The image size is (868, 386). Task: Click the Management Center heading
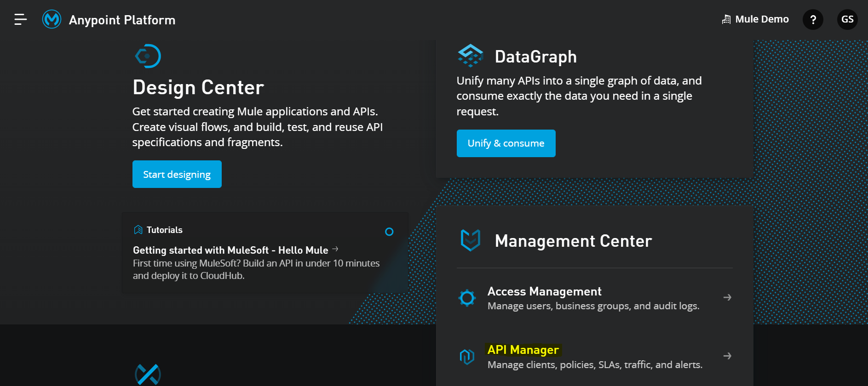573,241
